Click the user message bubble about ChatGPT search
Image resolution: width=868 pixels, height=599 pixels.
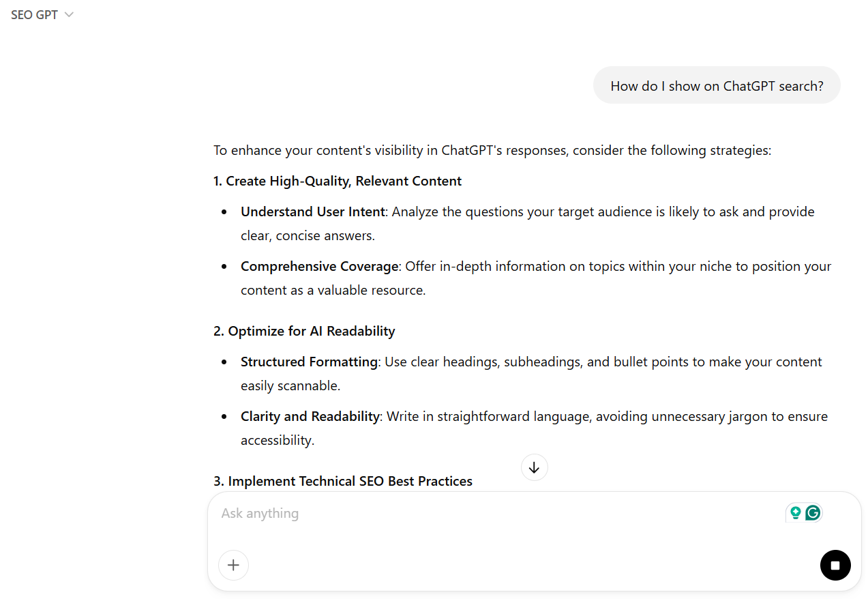coord(717,86)
